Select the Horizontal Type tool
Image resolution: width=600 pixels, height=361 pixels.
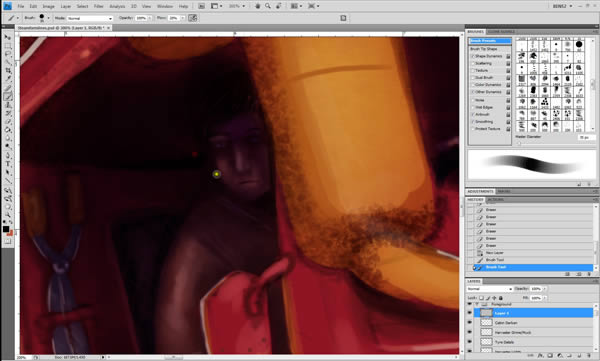[x=7, y=164]
